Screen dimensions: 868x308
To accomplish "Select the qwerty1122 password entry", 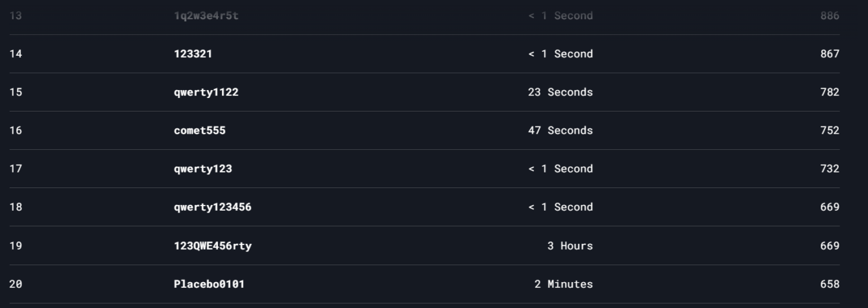I will tap(206, 92).
